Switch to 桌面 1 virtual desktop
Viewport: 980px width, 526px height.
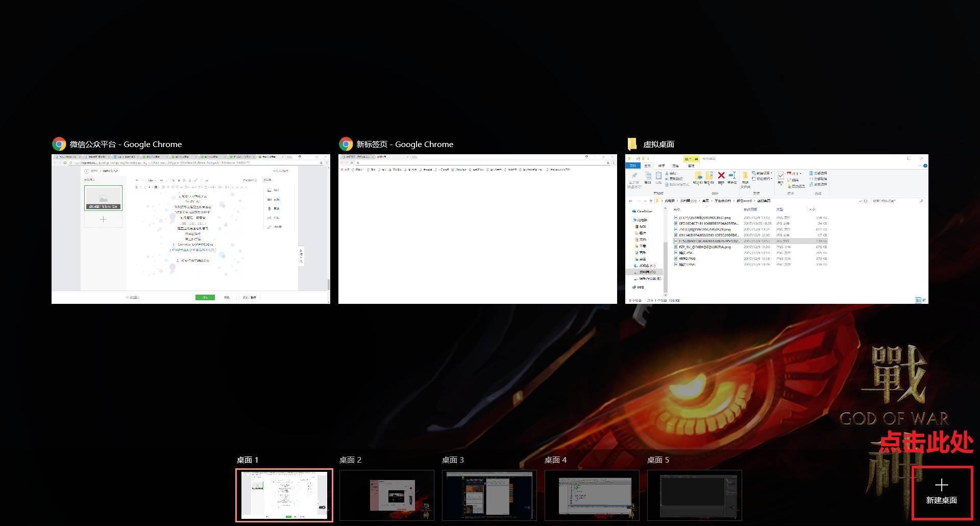pyautogui.click(x=284, y=495)
